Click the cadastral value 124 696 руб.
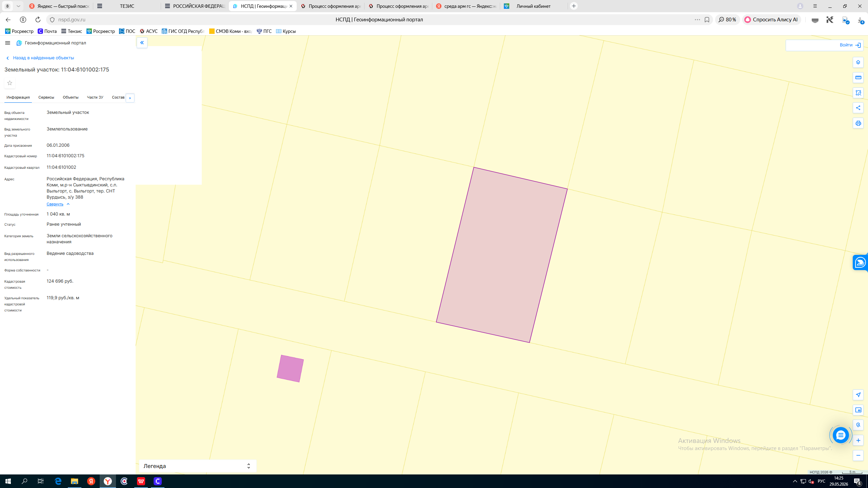Image resolution: width=868 pixels, height=488 pixels. click(x=60, y=281)
